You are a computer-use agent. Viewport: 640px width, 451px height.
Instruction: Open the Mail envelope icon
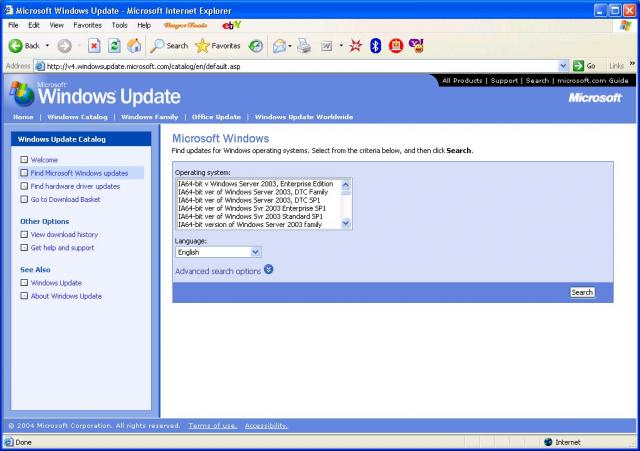pyautogui.click(x=279, y=46)
